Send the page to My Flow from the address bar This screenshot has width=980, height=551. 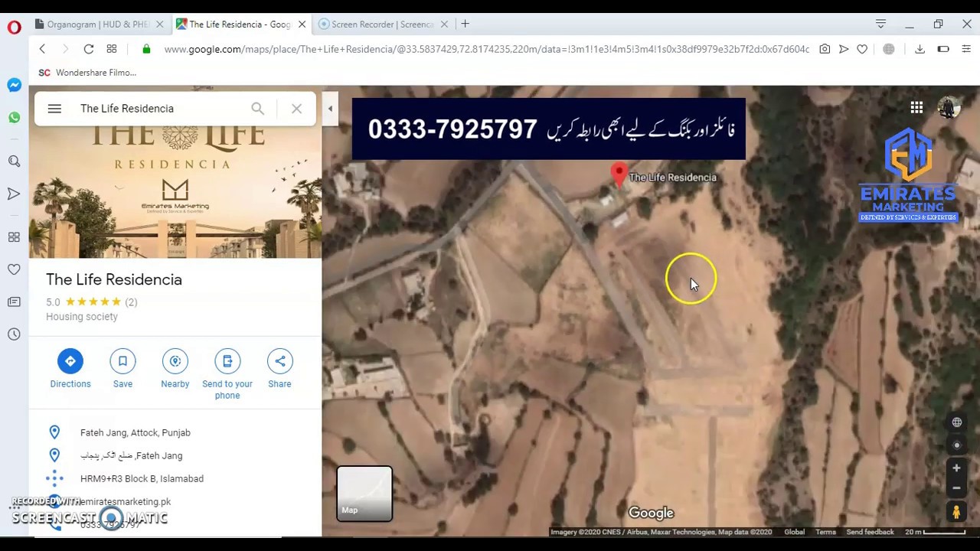coord(844,49)
